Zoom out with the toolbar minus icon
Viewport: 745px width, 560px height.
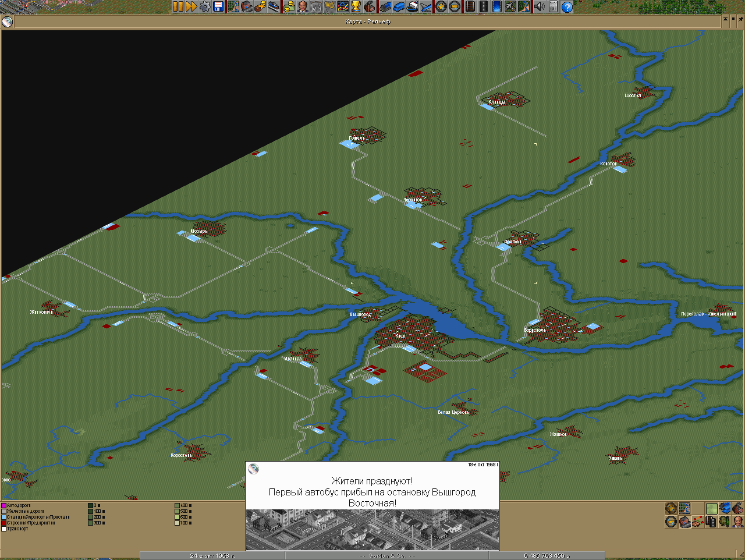tap(455, 6)
